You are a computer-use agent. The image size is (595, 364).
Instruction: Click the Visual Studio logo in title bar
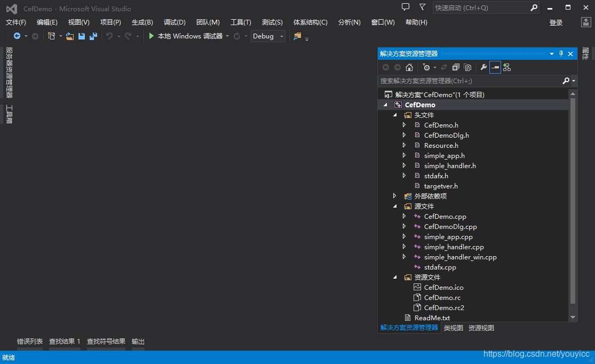coord(12,9)
